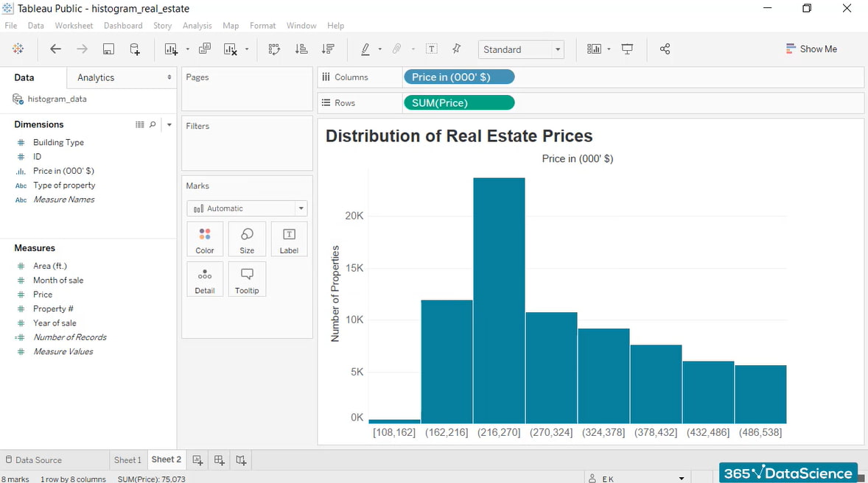Sort the data ascending
This screenshot has height=483, width=868.
(x=301, y=49)
